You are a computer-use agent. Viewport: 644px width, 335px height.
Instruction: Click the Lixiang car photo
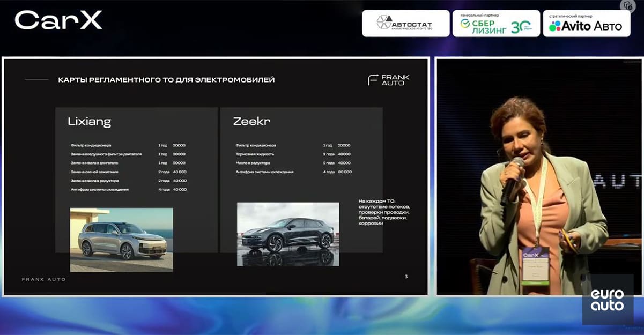pos(122,240)
